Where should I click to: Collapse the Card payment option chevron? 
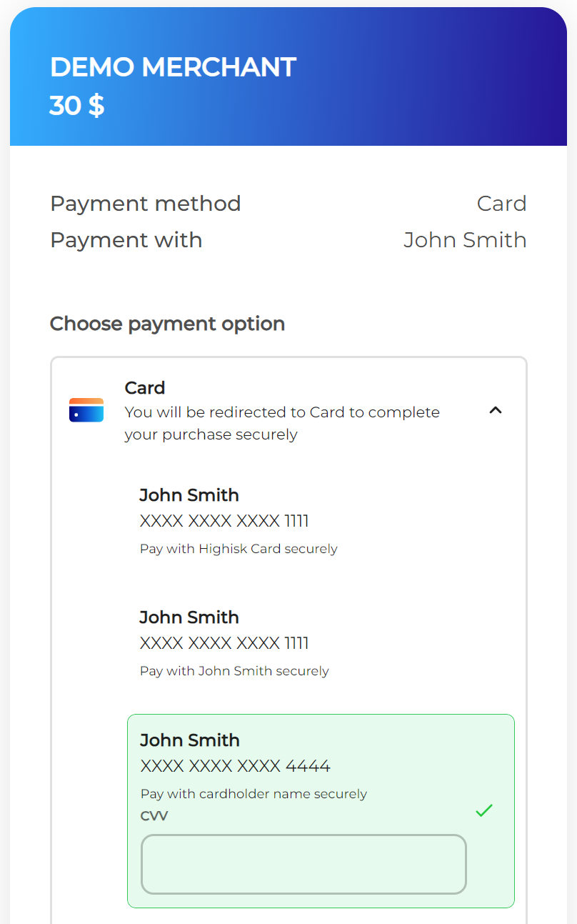point(496,410)
